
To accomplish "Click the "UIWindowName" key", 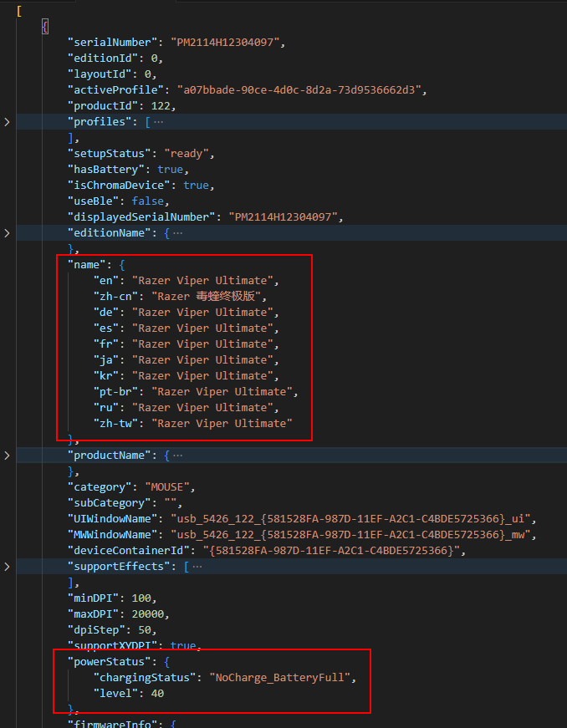I will tap(113, 518).
